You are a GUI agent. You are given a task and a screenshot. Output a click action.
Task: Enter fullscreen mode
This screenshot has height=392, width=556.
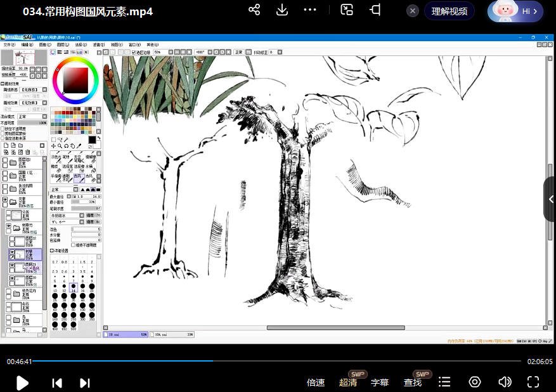click(533, 382)
